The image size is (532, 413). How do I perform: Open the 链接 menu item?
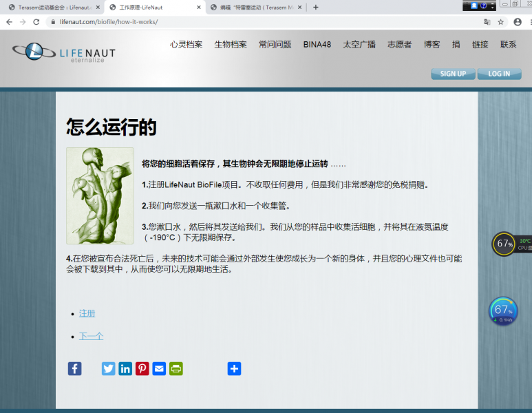click(x=480, y=45)
